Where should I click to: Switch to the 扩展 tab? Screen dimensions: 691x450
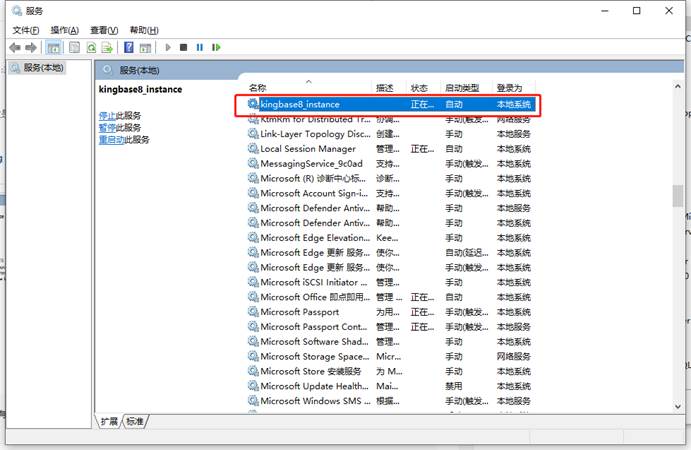click(x=109, y=421)
